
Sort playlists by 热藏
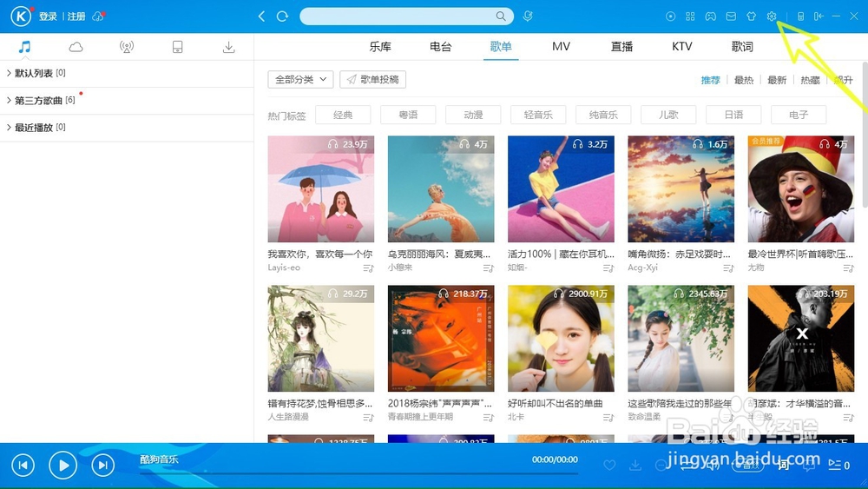(810, 80)
